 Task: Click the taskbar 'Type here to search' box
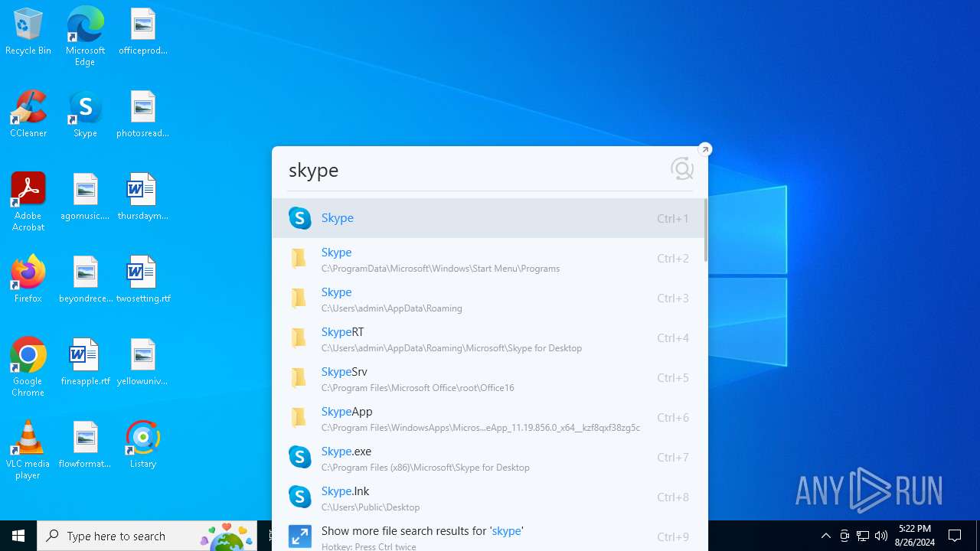pos(147,536)
